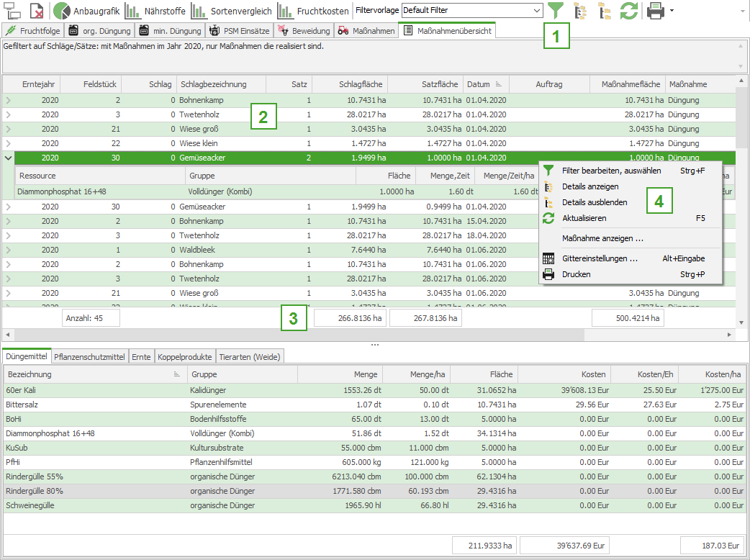This screenshot has width=750, height=560.
Task: Click right arrow of horizontal scrollbar
Action: 731,335
